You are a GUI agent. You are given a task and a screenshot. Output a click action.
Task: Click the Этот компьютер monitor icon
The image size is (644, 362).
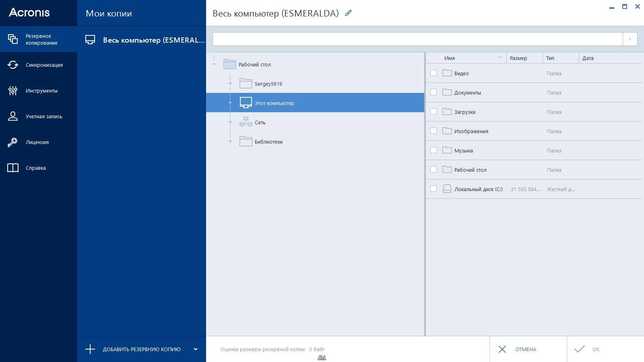(x=246, y=103)
